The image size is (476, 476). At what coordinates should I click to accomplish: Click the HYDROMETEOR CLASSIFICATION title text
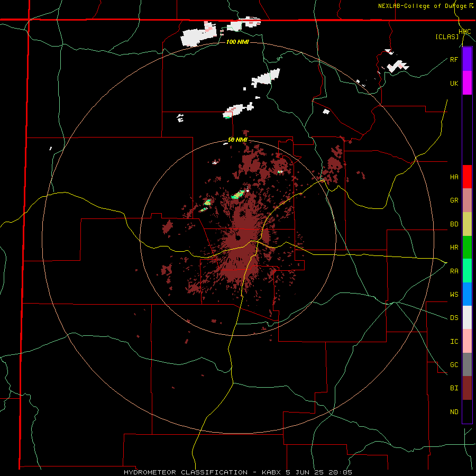coord(186,472)
